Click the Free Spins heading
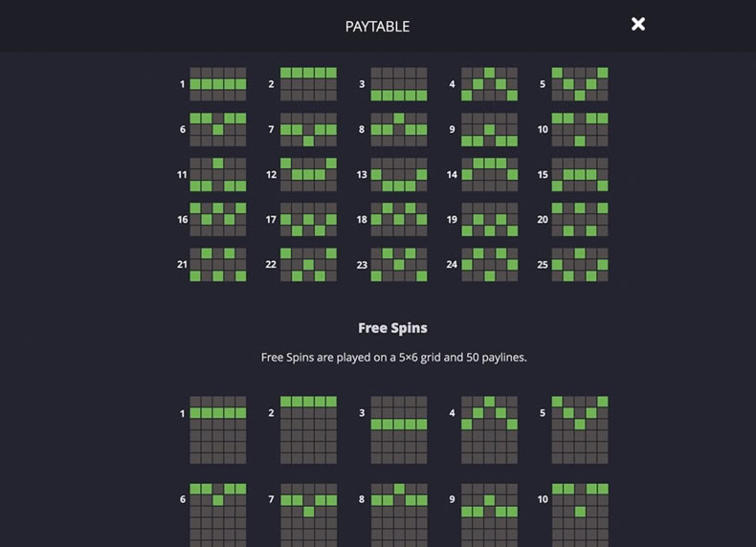This screenshot has width=756, height=547. 392,328
